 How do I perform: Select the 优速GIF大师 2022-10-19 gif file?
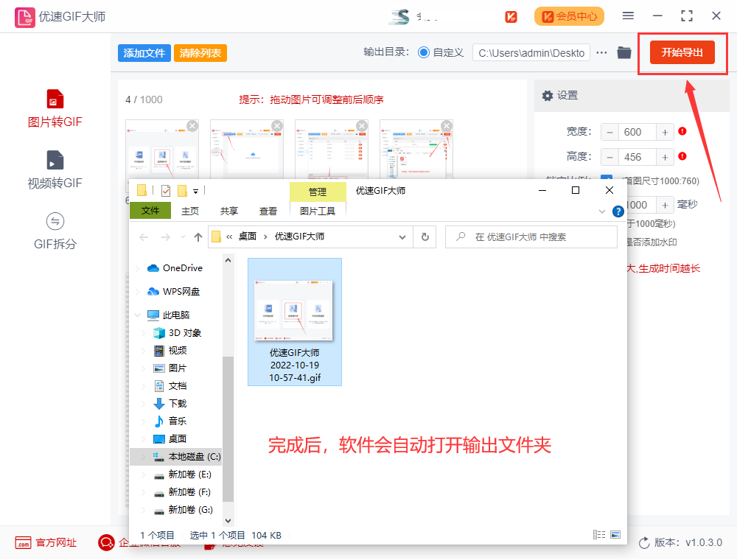pyautogui.click(x=295, y=322)
